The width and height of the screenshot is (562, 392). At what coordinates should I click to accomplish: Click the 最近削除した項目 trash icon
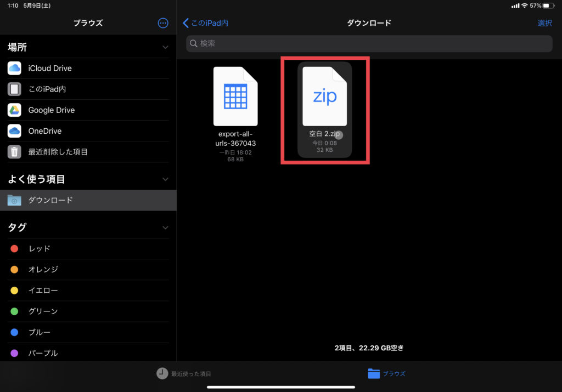14,152
